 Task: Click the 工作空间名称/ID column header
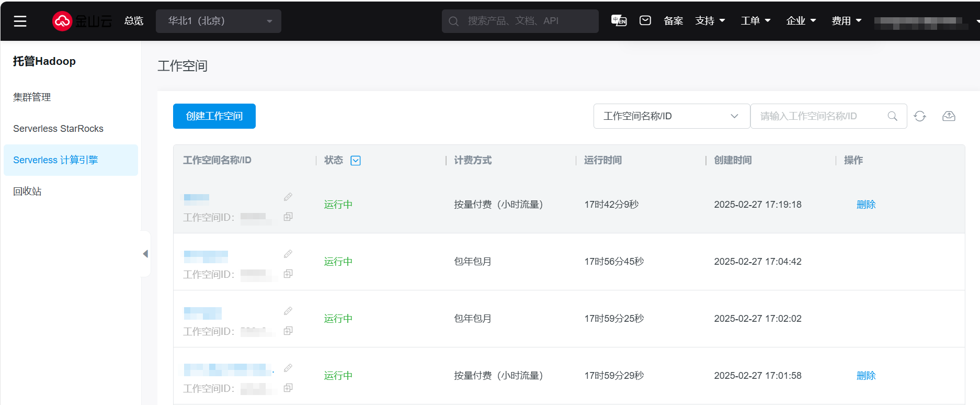[217, 161]
